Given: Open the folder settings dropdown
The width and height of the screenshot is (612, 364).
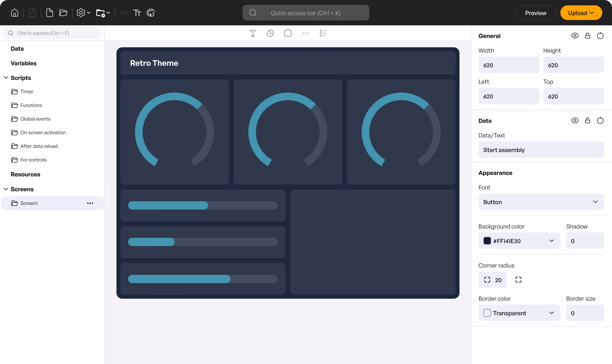Looking at the screenshot, I should click(x=103, y=13).
